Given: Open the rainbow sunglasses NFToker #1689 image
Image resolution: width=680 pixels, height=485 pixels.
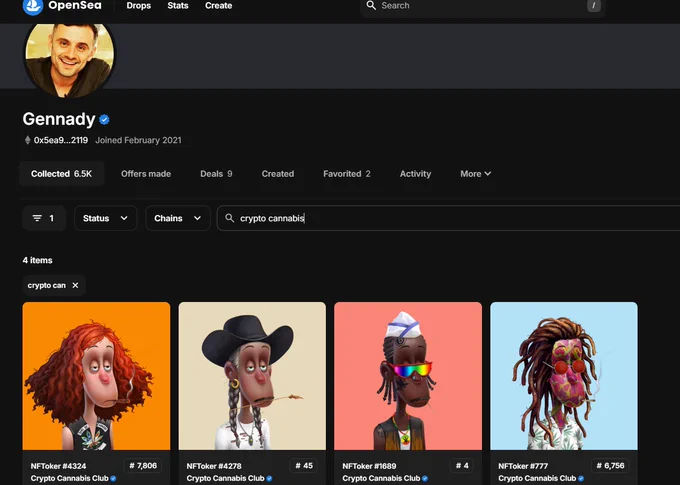Looking at the screenshot, I should [408, 376].
